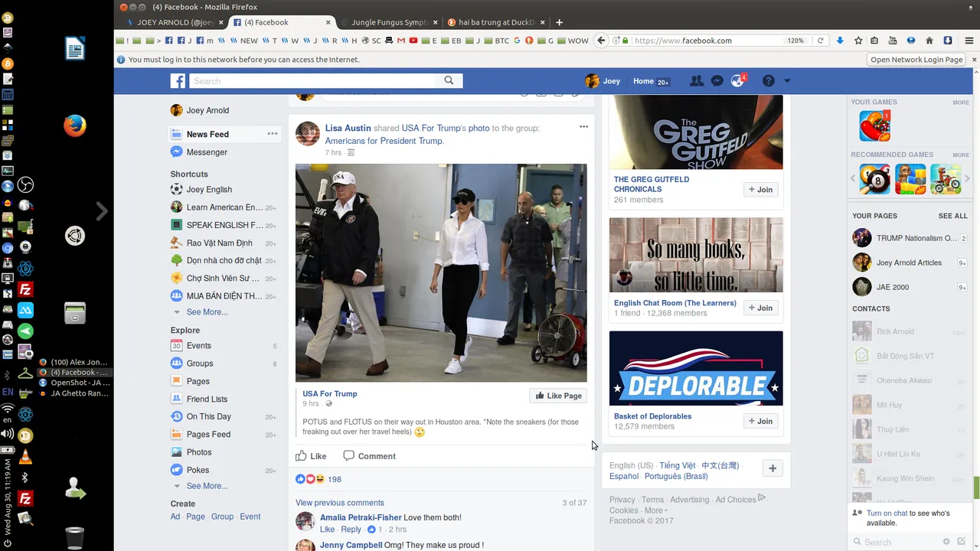
Task: Bookmark page with star icon
Action: 857,41
